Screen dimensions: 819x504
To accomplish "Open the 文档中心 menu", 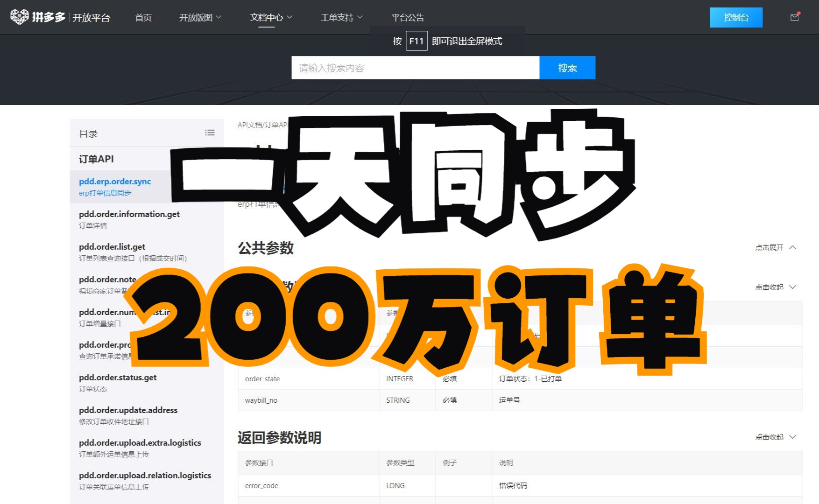I will (271, 17).
